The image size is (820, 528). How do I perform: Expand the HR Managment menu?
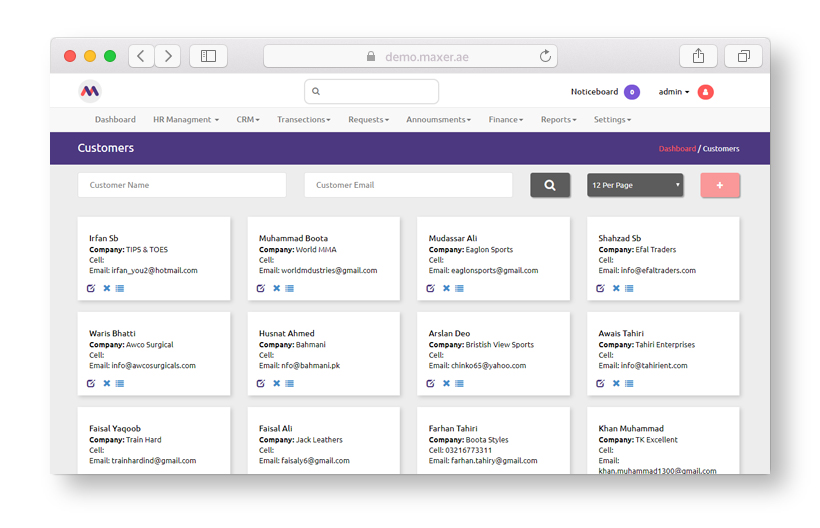click(x=185, y=119)
